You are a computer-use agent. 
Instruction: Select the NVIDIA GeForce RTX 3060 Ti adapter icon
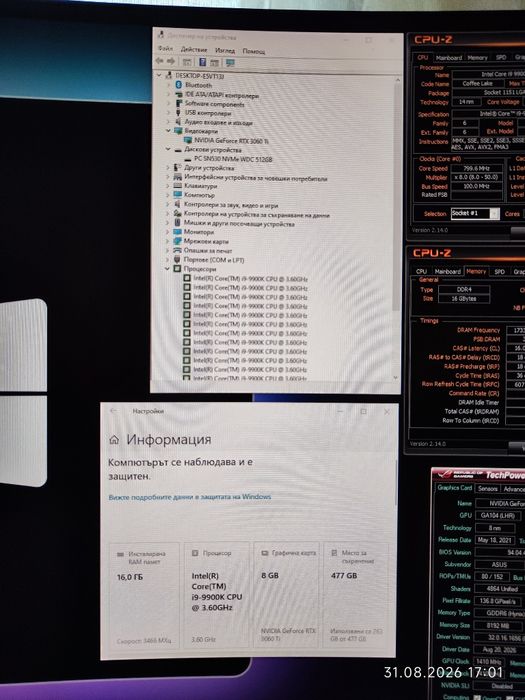188,141
